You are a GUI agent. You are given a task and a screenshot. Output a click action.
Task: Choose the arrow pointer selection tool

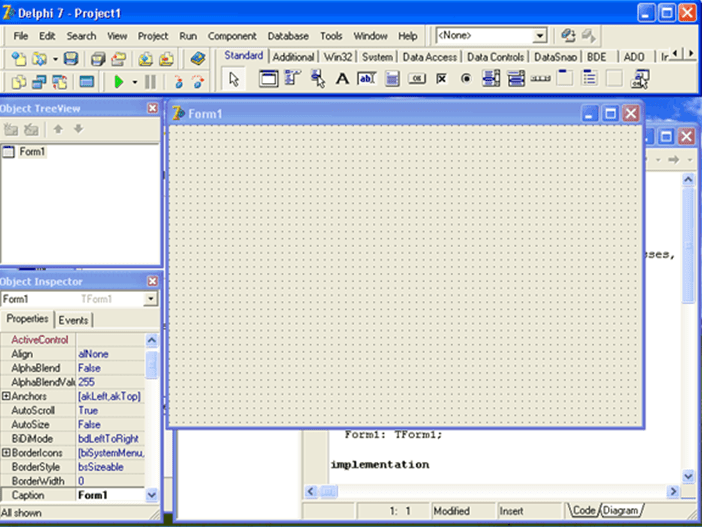point(234,80)
